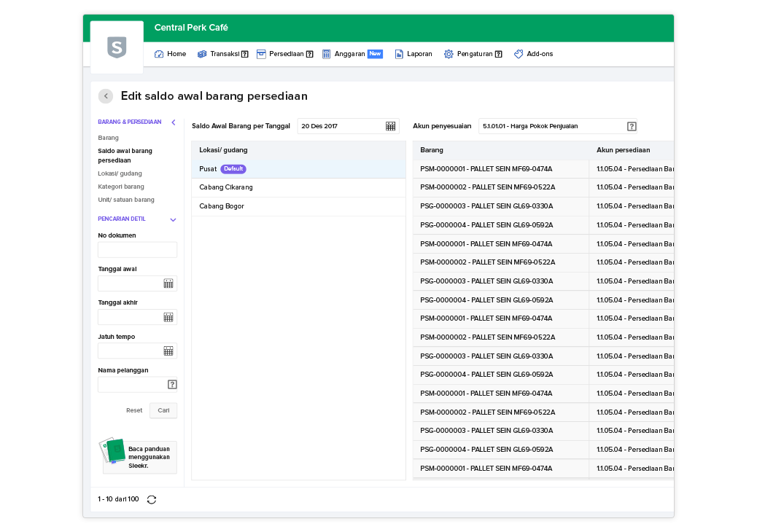
Task: Click the refresh icon near 1 - 10 dari 100
Action: pyautogui.click(x=152, y=500)
